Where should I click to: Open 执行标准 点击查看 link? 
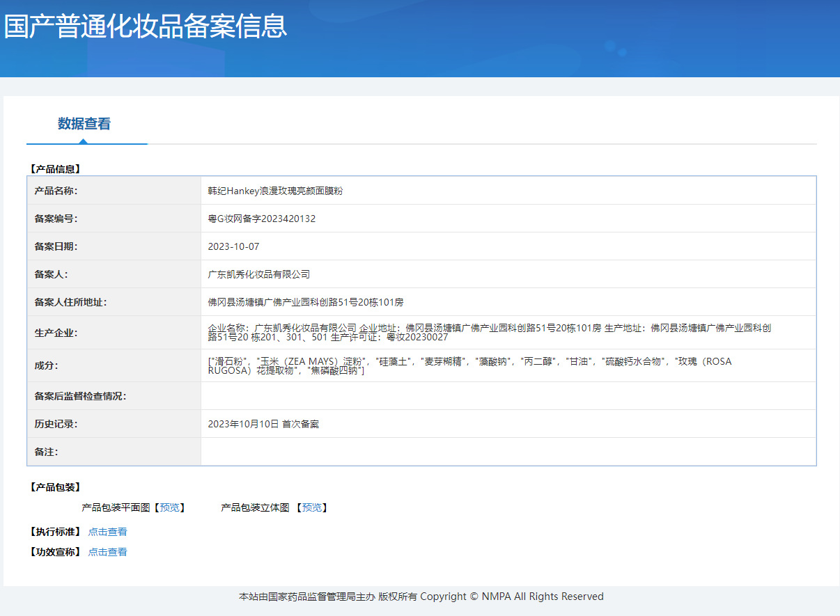(x=107, y=532)
